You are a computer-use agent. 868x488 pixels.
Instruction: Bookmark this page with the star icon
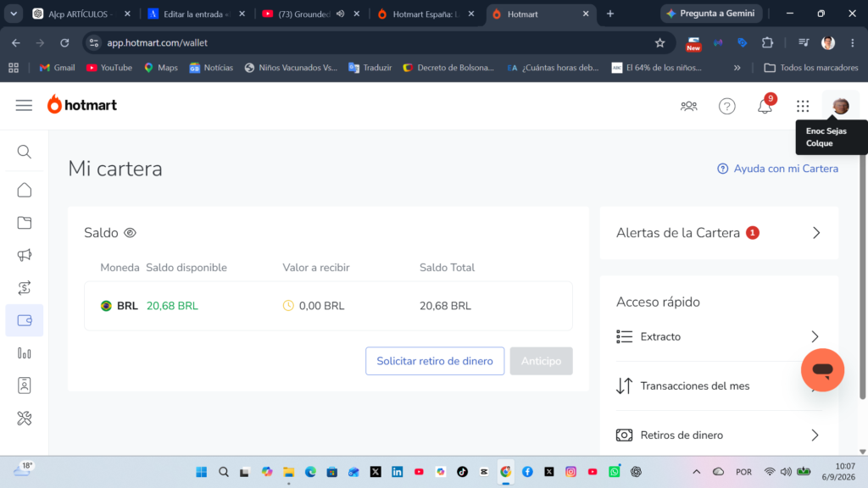tap(659, 42)
